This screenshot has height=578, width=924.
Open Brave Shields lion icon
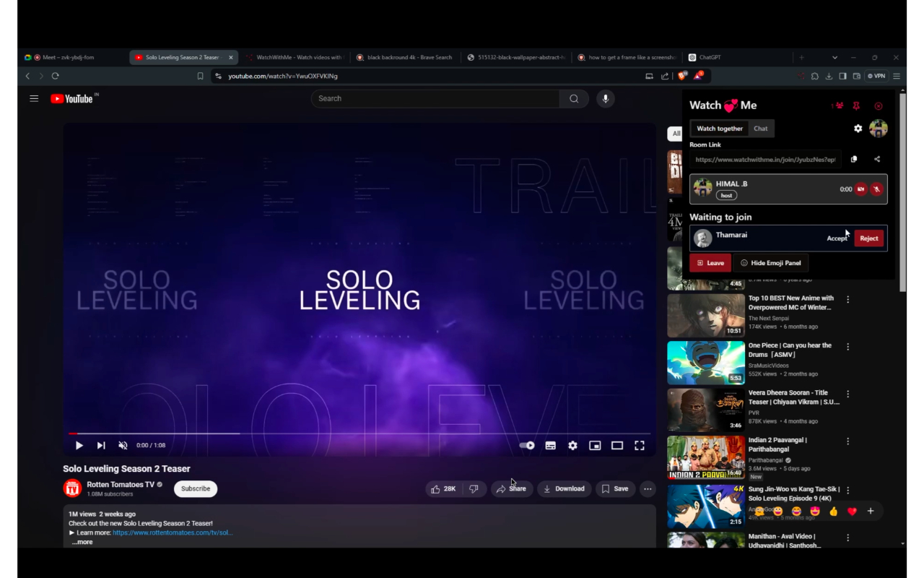pos(683,76)
